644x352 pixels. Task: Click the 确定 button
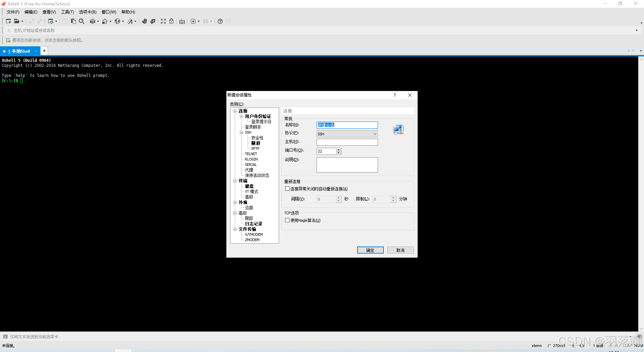pos(370,250)
